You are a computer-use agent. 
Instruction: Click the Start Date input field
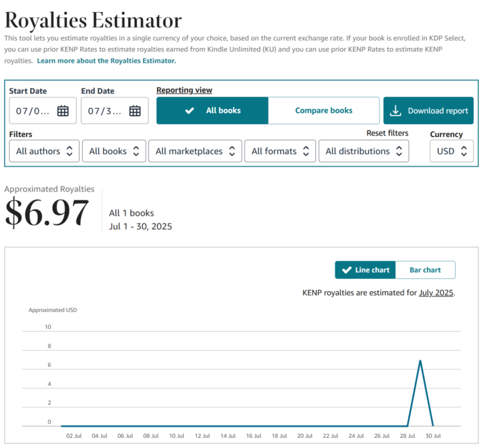pyautogui.click(x=43, y=111)
